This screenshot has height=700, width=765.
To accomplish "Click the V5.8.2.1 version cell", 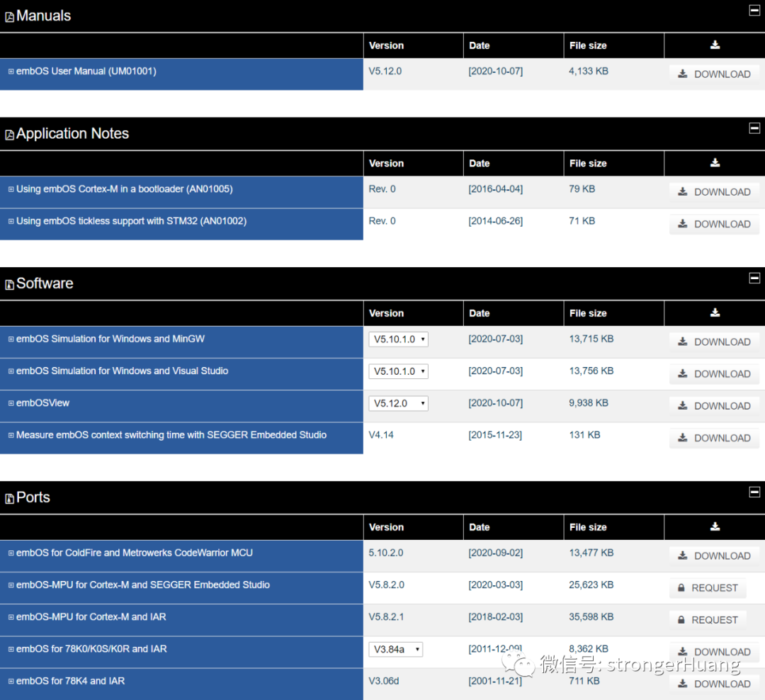I will coord(386,618).
